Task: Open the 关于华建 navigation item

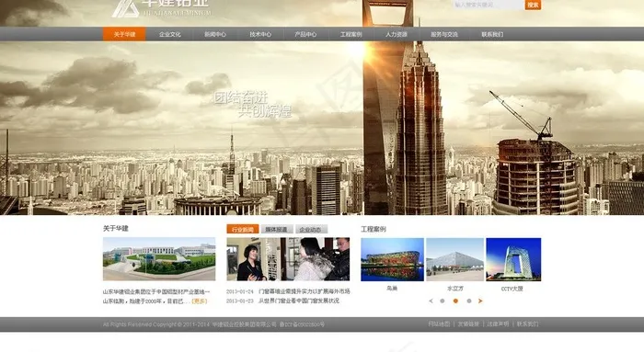Action: [124, 34]
